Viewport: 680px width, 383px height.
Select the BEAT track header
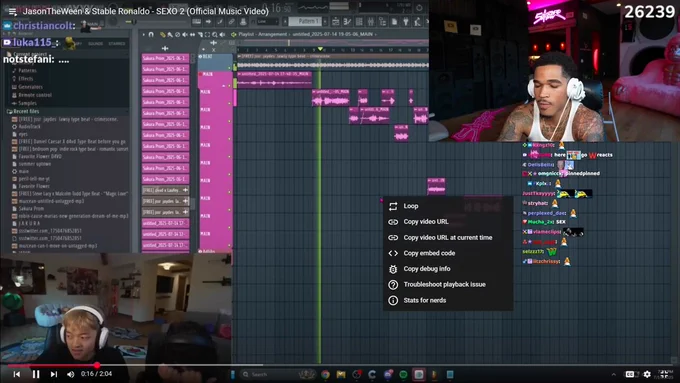click(215, 63)
